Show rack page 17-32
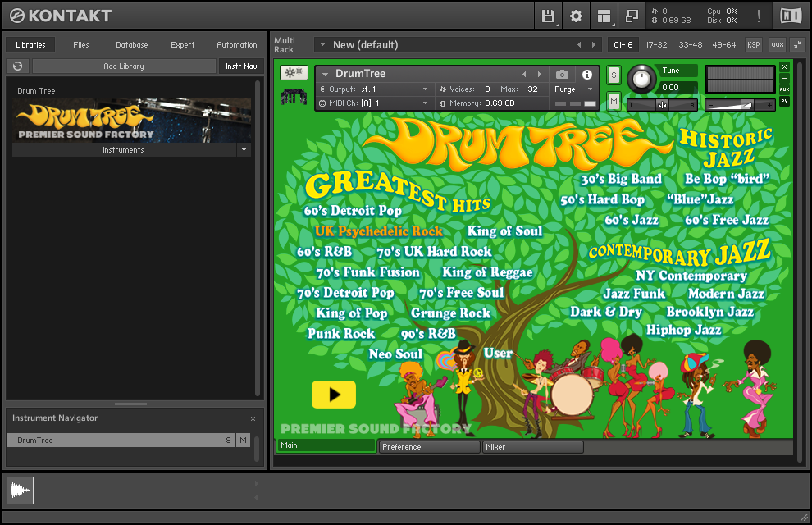Viewport: 812px width, 525px height. click(656, 45)
